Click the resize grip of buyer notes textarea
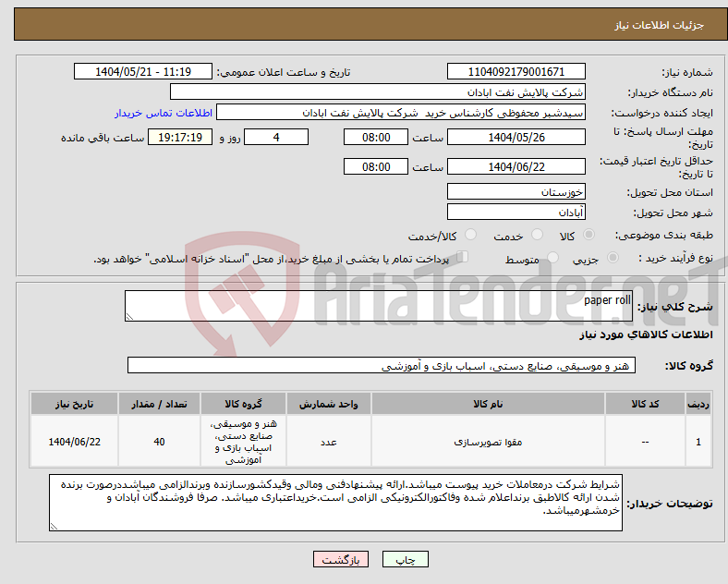The image size is (728, 584). pos(54,527)
